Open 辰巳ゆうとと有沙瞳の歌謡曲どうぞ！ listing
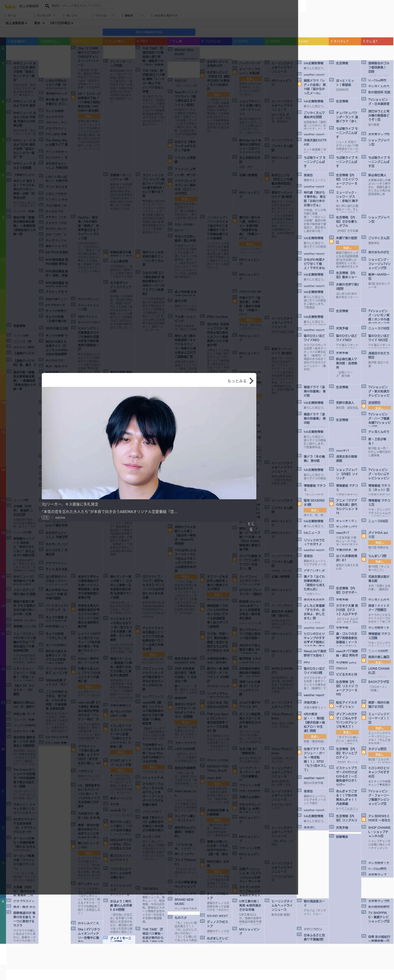Image resolution: width=394 pixels, height=980 pixels. pos(379,115)
